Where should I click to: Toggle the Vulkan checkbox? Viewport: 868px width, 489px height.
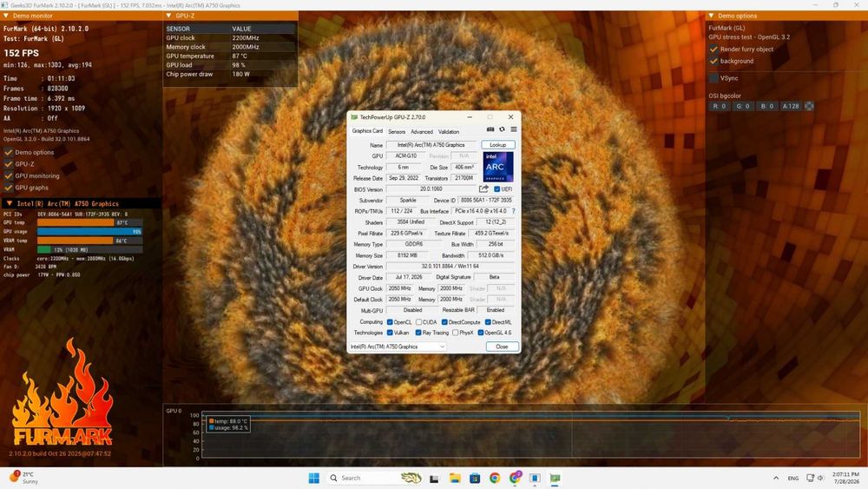point(390,333)
